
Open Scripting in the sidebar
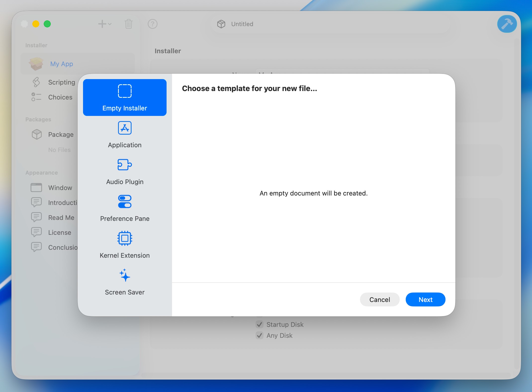pyautogui.click(x=61, y=82)
